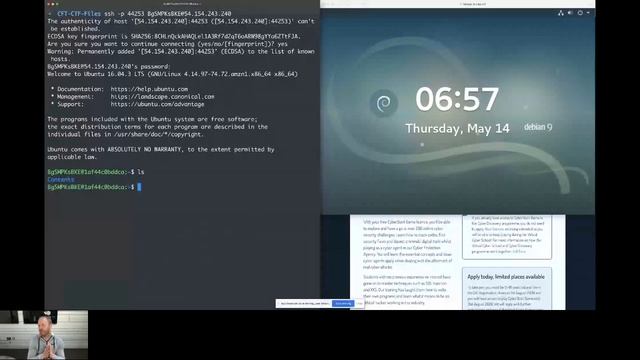
Task: Click the power icon in Debian top bar
Action: point(580,13)
